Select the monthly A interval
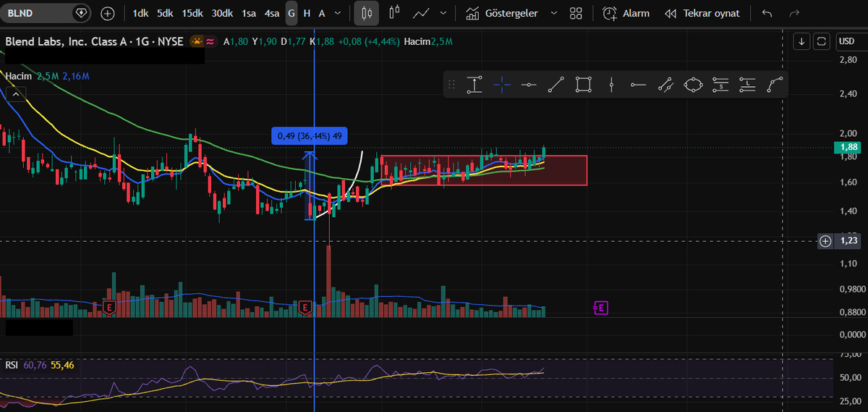Screen dimensions: 868x412 click(321, 13)
